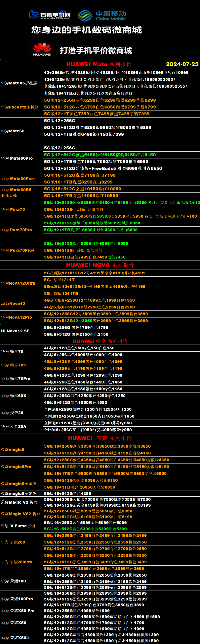Select the 华为 Mate60Pro+ model cell
The height and width of the screenshot is (644, 200).
pyautogui.click(x=22, y=179)
